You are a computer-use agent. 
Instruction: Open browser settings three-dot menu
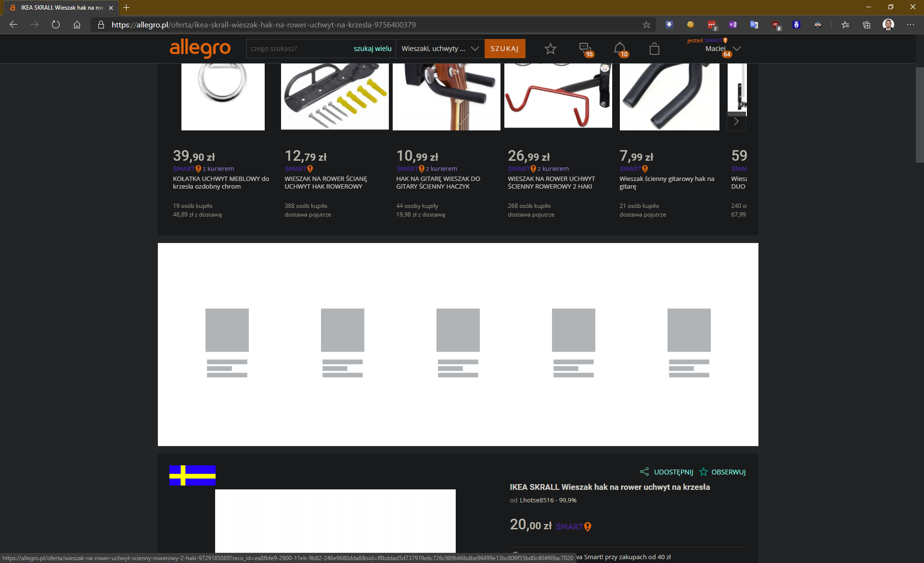(x=910, y=25)
